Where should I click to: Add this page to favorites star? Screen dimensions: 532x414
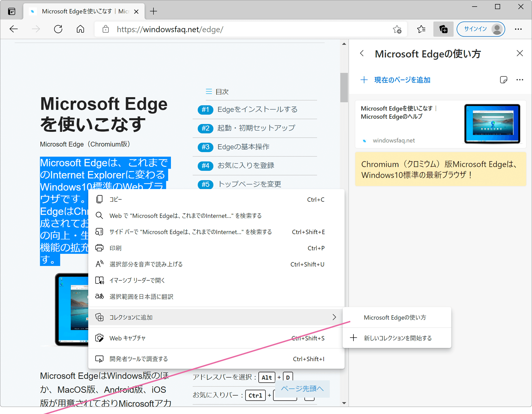click(397, 29)
